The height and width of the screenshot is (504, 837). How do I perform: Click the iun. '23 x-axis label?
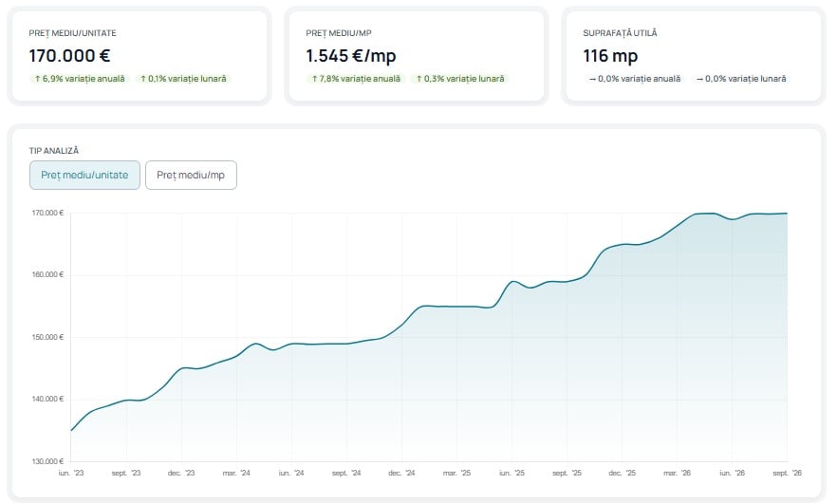pos(71,473)
